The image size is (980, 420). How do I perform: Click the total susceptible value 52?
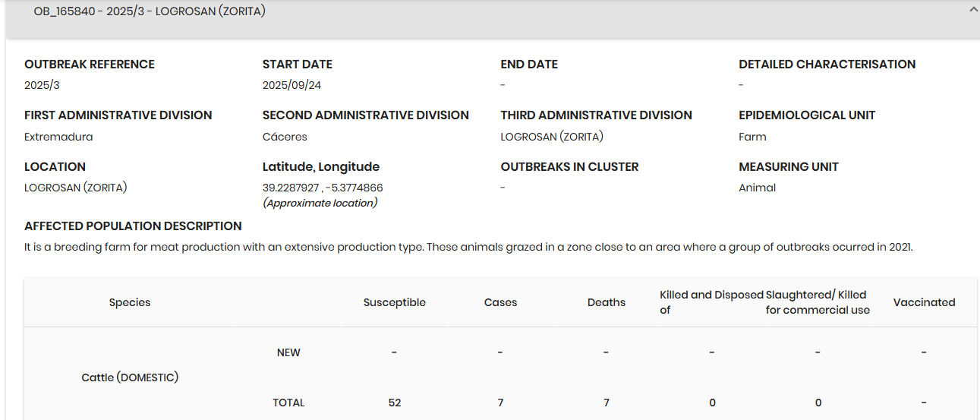[394, 403]
